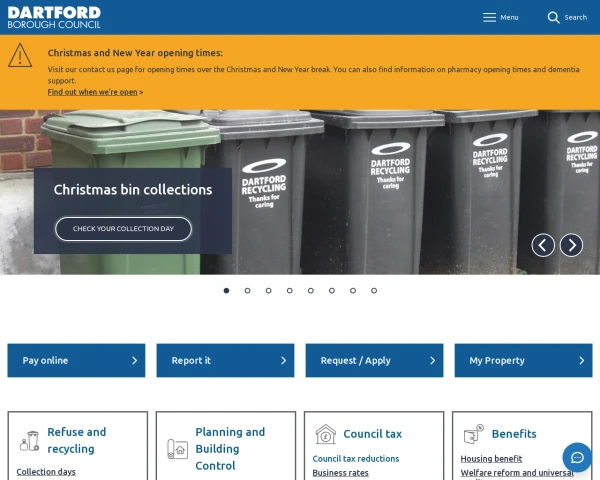This screenshot has width=600, height=480.
Task: Click the Benefits icon
Action: coord(473,434)
